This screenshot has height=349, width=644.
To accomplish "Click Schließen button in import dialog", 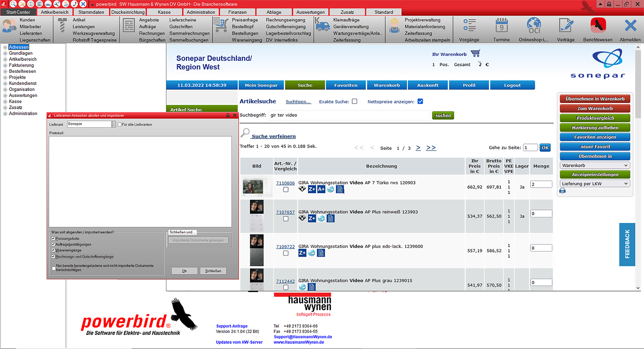I will coord(213,271).
